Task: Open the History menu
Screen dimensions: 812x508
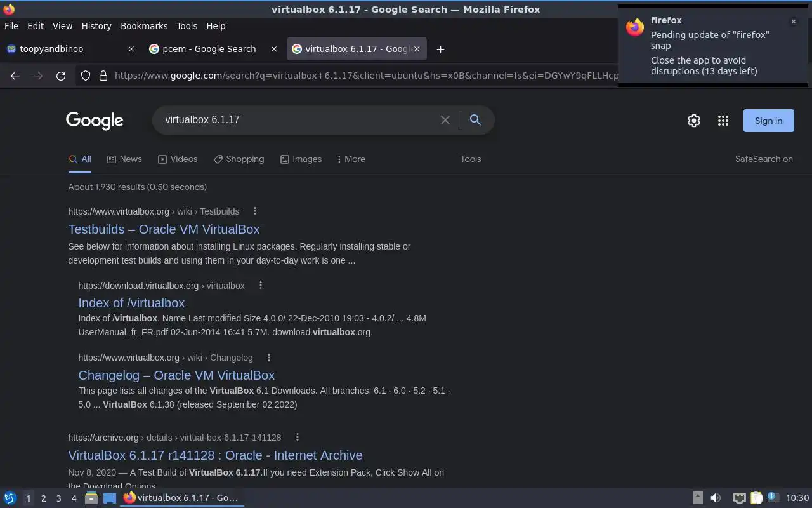Action: pos(96,26)
